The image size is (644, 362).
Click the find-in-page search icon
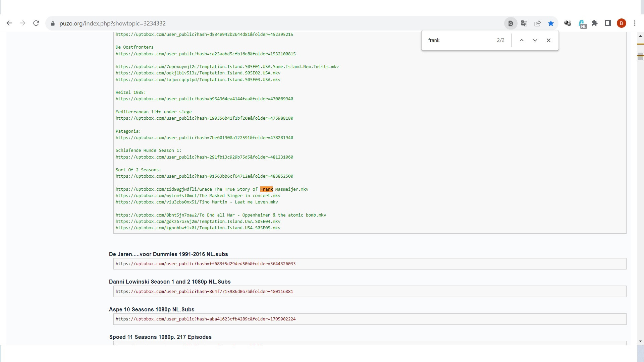click(511, 23)
